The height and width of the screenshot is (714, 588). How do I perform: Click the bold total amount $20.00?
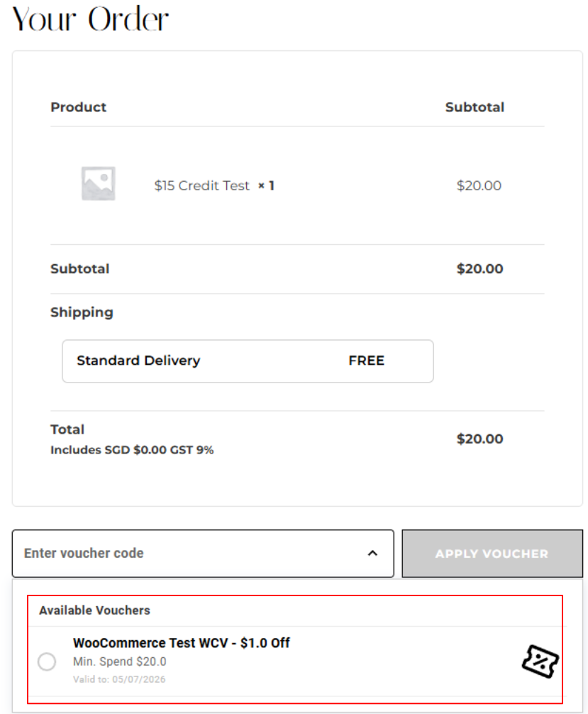point(479,439)
